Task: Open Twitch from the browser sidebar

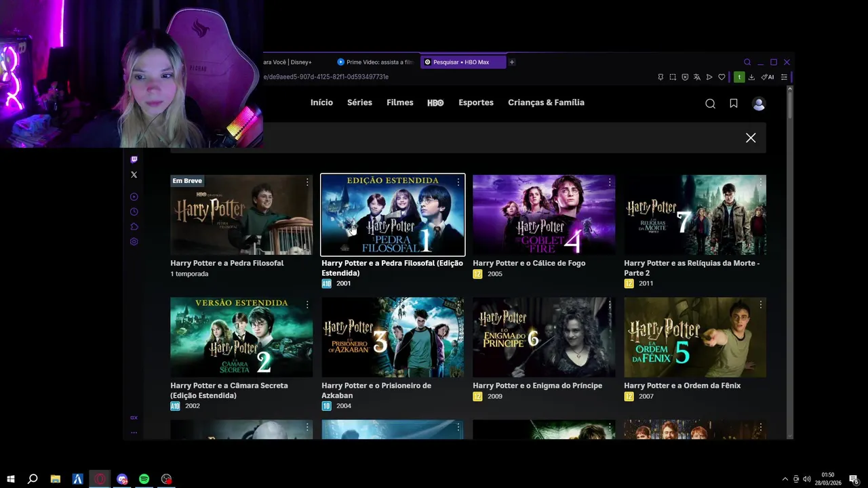Action: 134,159
